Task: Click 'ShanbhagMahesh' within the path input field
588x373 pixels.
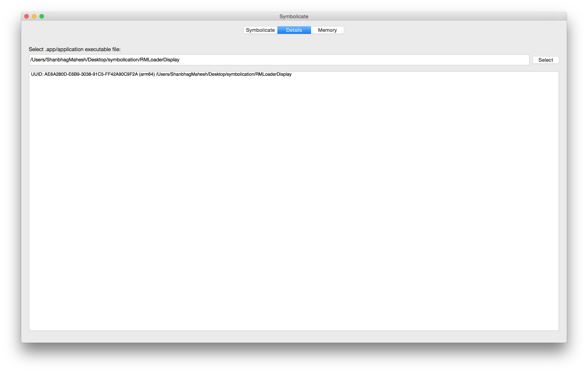Action: tap(66, 60)
